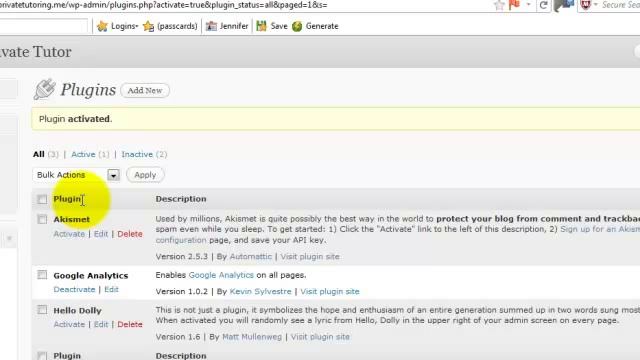Image resolution: width=640 pixels, height=360 pixels.
Task: Delete the Akismet plugin
Action: click(x=130, y=234)
